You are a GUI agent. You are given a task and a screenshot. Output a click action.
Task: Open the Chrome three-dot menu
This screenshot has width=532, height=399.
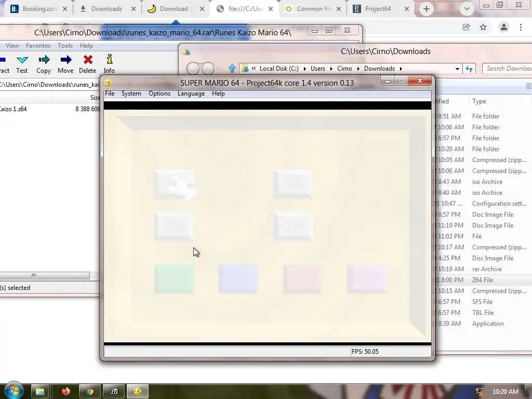click(x=521, y=27)
